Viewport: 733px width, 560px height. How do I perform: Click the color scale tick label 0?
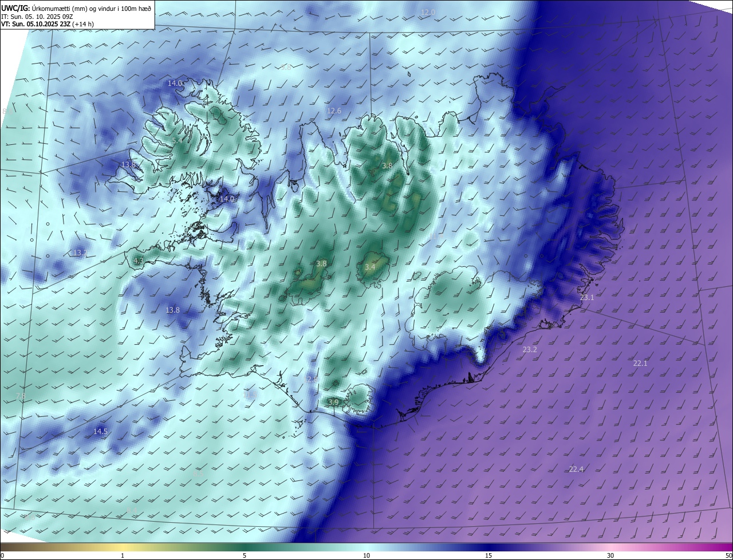tap(2, 555)
